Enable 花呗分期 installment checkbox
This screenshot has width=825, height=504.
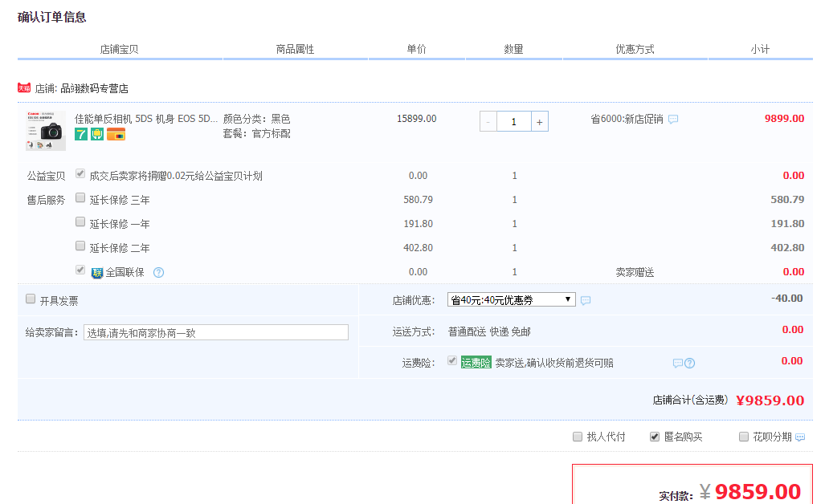tap(743, 437)
